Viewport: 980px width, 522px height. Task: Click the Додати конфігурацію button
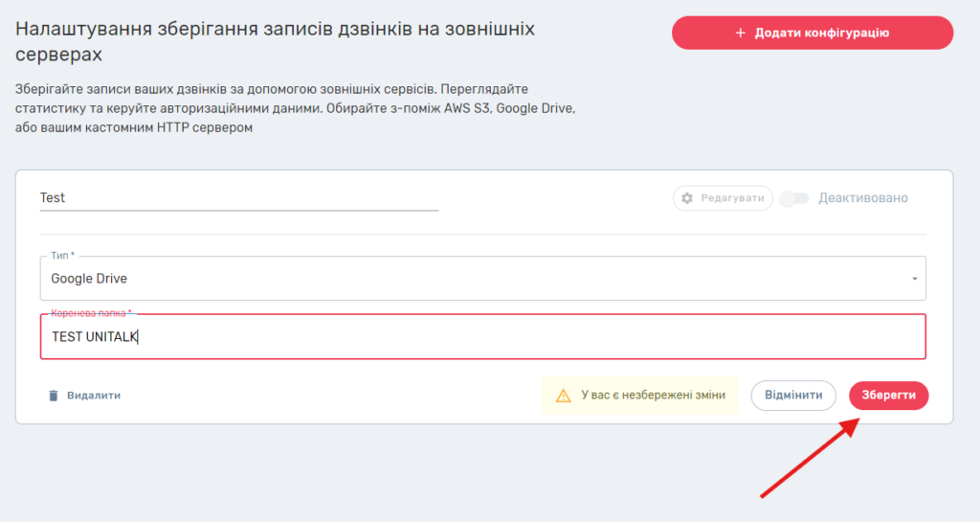pos(813,33)
